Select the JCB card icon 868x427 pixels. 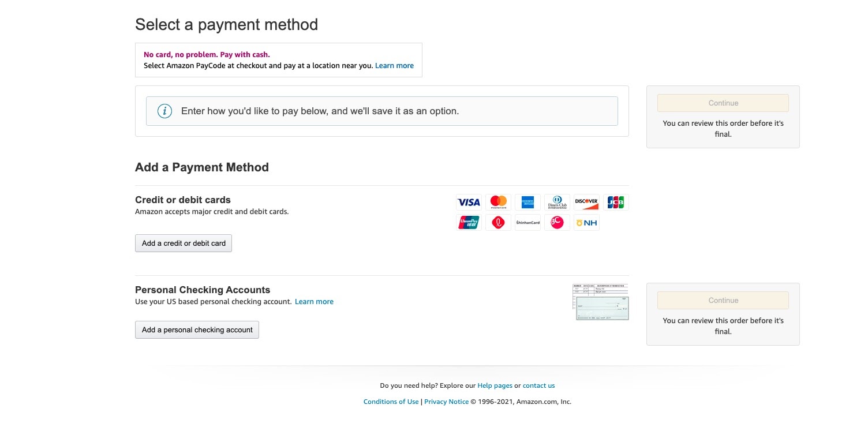pyautogui.click(x=616, y=203)
